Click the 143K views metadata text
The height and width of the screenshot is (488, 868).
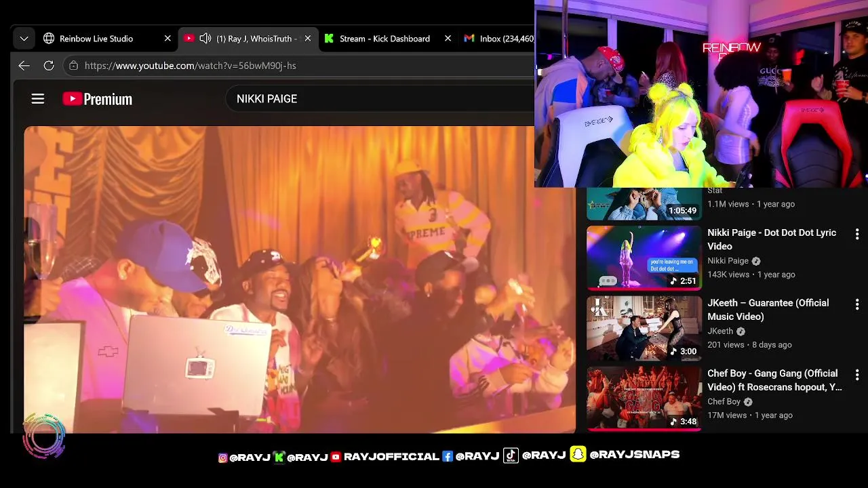728,274
